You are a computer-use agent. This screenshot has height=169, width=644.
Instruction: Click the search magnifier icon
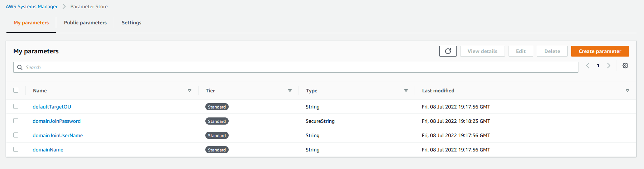point(20,67)
